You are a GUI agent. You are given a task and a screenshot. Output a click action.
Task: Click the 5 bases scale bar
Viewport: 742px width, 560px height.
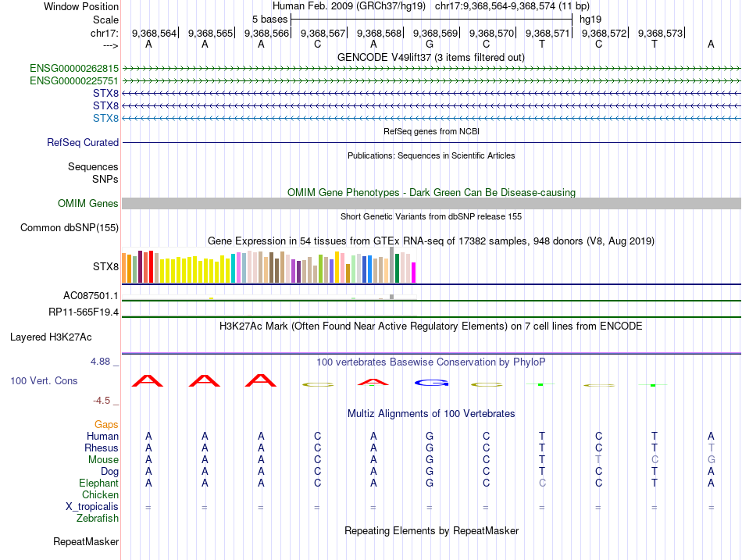(x=431, y=20)
